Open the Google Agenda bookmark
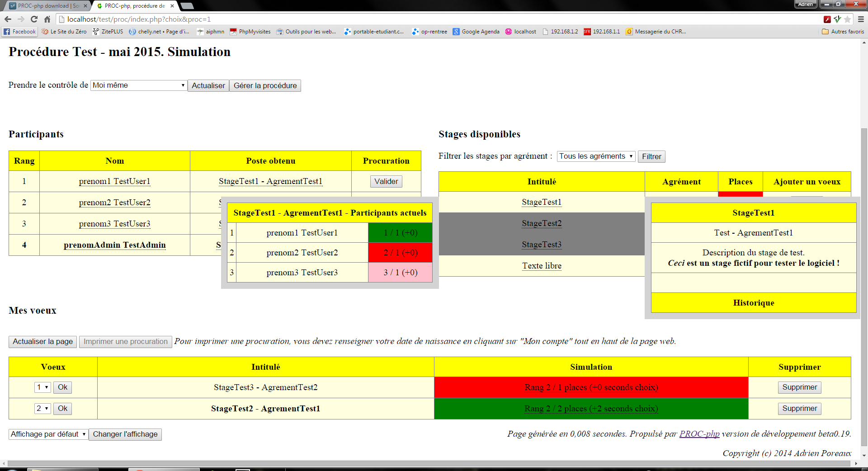Viewport: 868px width, 471px height. point(476,31)
